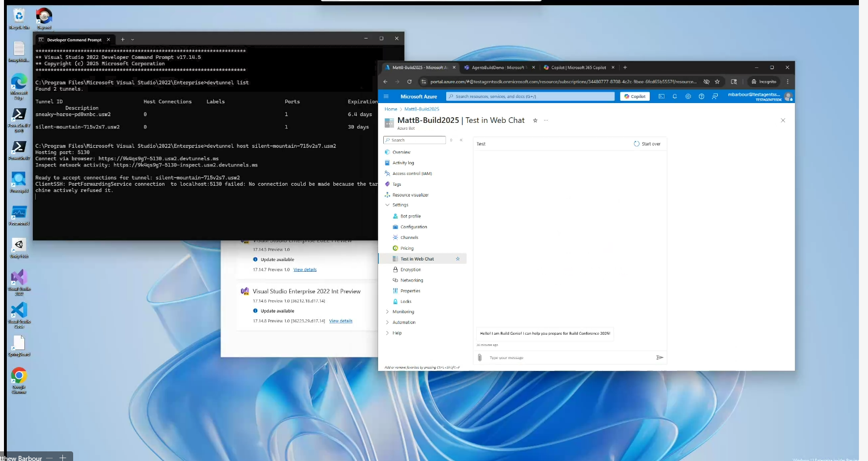Switch to MattB-Build2025 browser tab
This screenshot has height=461, width=868.
click(419, 67)
